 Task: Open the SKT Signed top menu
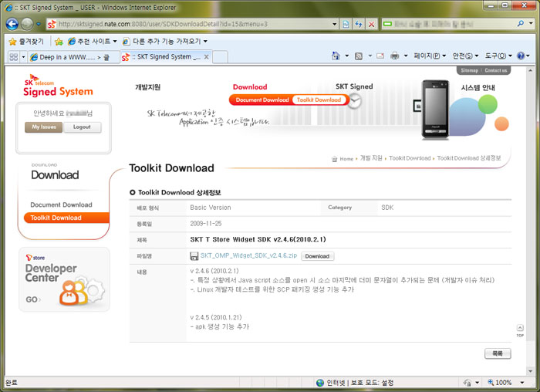(x=354, y=86)
